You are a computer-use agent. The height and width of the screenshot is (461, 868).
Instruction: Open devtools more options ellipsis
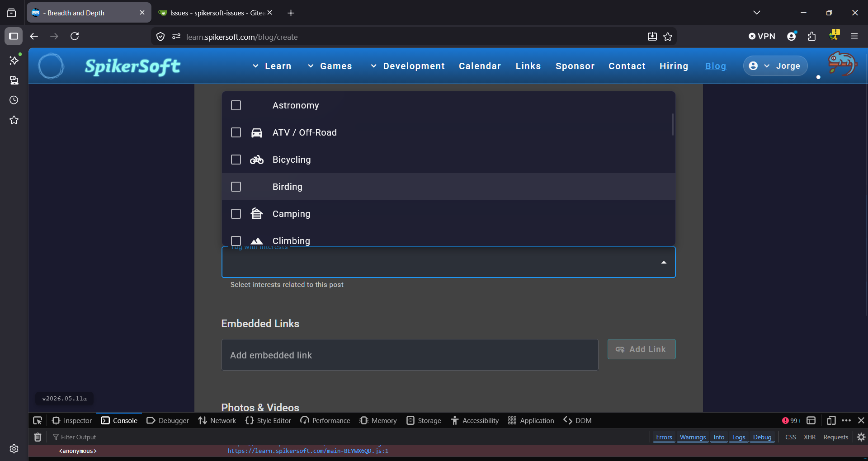tap(846, 421)
